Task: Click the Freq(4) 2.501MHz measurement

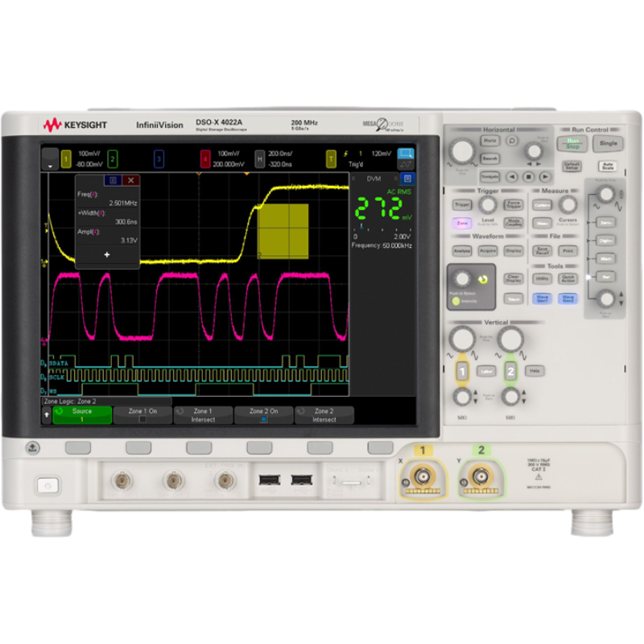Action: coord(107,198)
